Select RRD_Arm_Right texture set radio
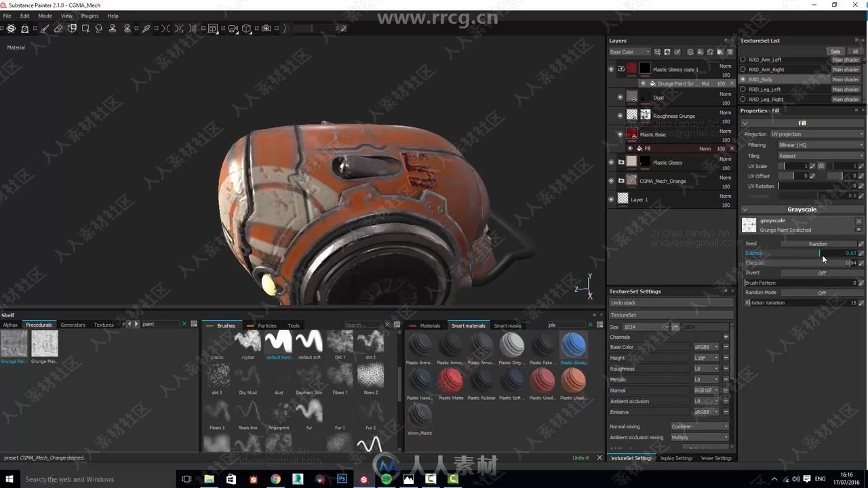This screenshot has height=488, width=868. point(743,69)
